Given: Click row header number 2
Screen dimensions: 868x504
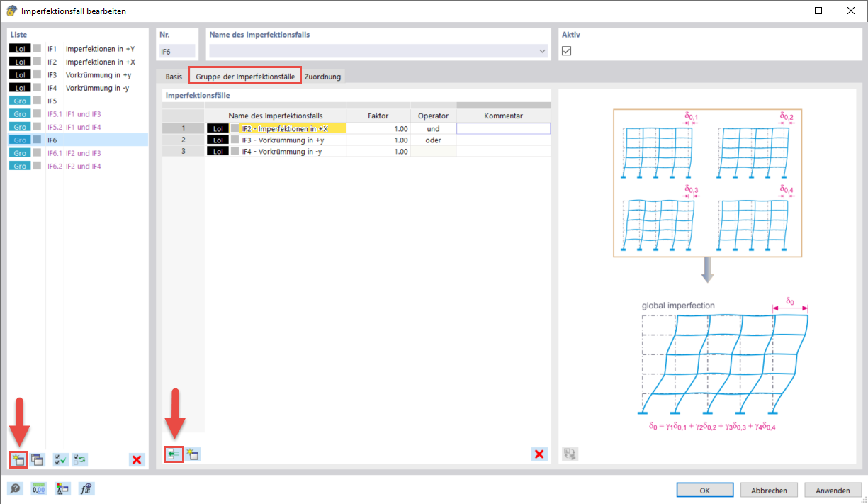Looking at the screenshot, I should pos(183,140).
